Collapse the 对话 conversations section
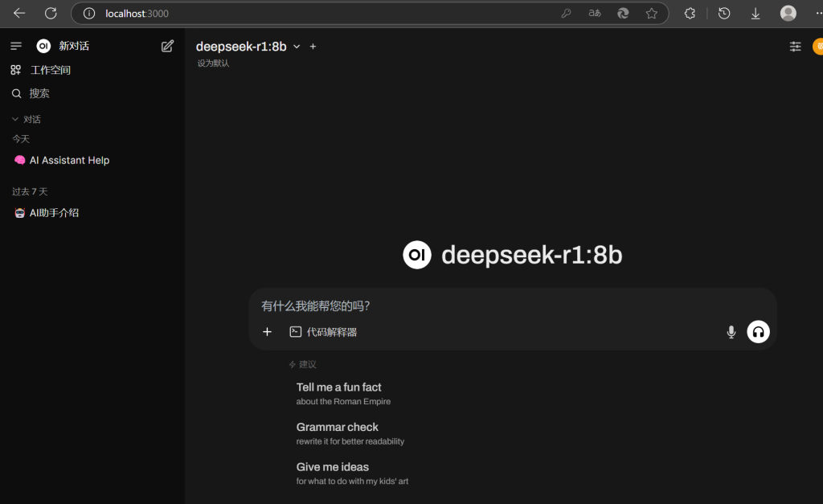 tap(17, 118)
